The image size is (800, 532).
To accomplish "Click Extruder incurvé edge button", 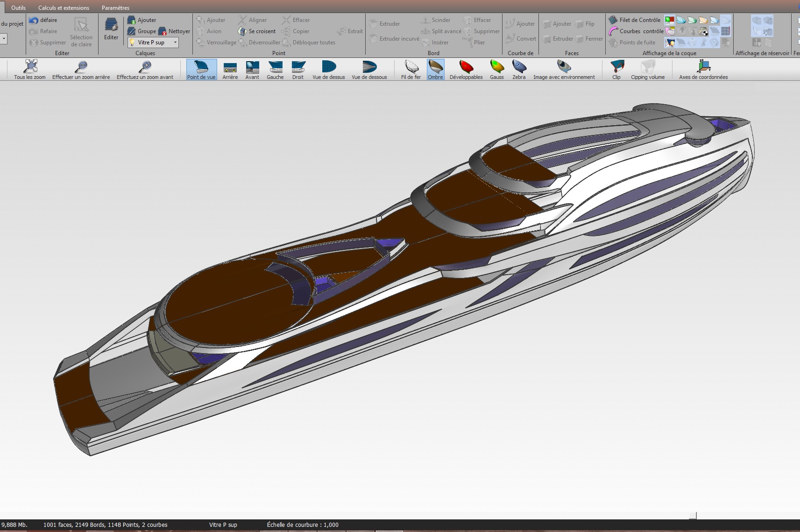I will [394, 39].
